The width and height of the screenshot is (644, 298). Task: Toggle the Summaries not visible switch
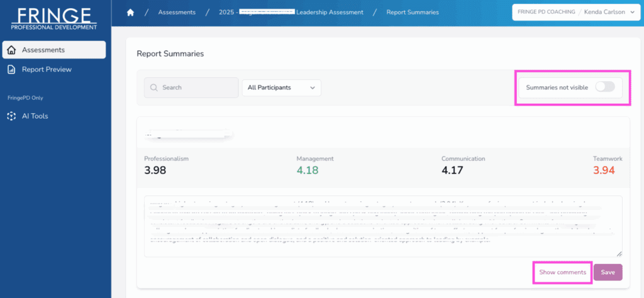coord(604,87)
